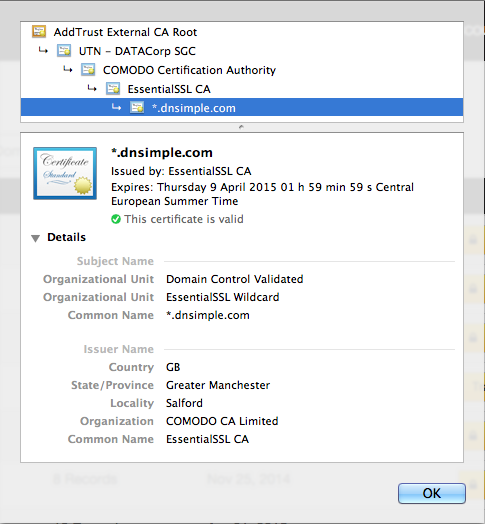This screenshot has height=524, width=485.
Task: Select COMODO Certification Authority in chain
Action: (242, 70)
